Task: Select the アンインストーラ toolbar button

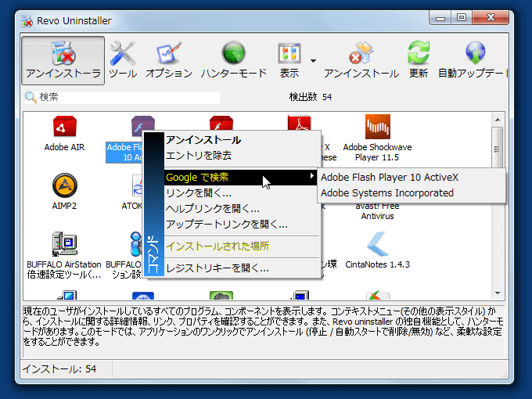Action: tap(63, 60)
